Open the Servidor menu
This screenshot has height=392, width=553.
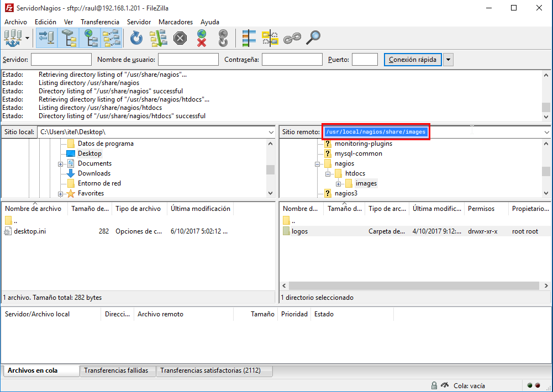click(139, 22)
